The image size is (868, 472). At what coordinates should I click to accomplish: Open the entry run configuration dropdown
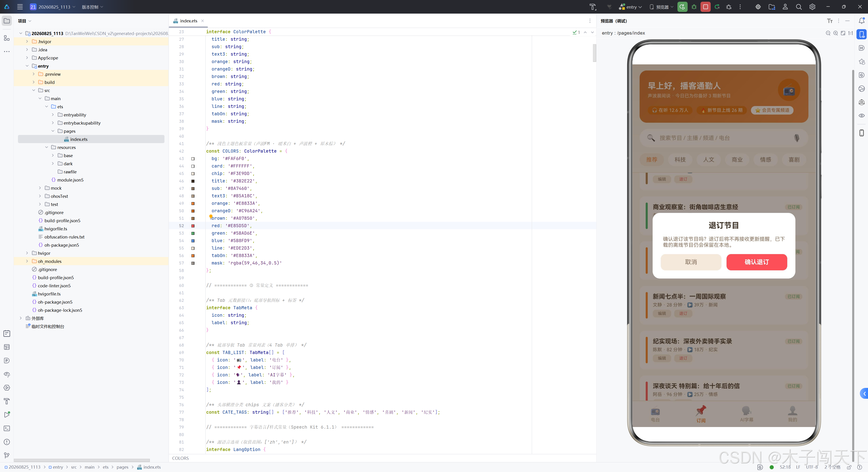click(x=630, y=7)
